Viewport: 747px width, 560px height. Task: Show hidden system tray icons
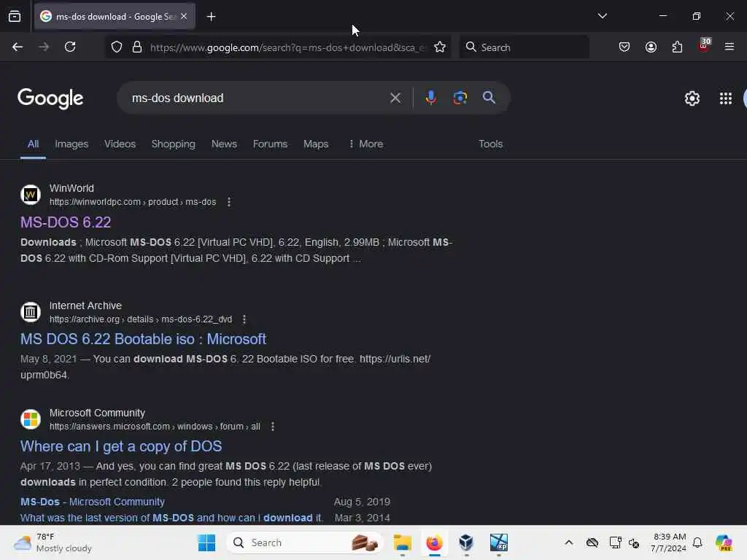point(568,542)
